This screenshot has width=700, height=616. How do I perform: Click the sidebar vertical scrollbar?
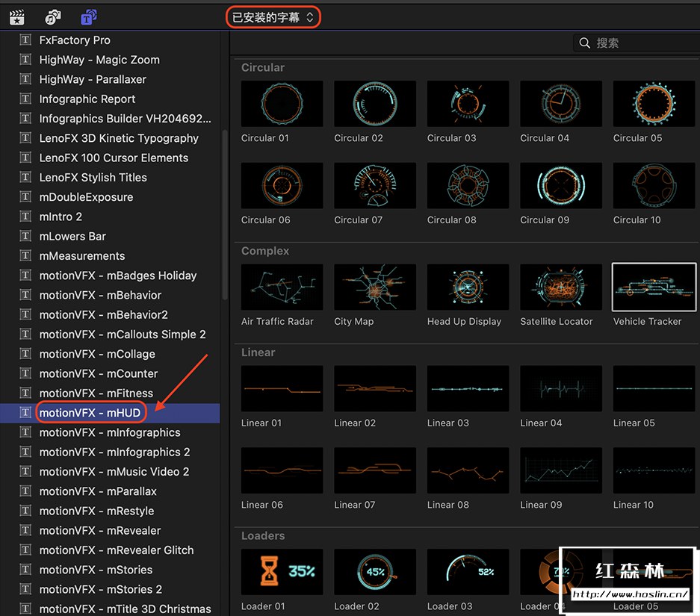tap(225, 214)
